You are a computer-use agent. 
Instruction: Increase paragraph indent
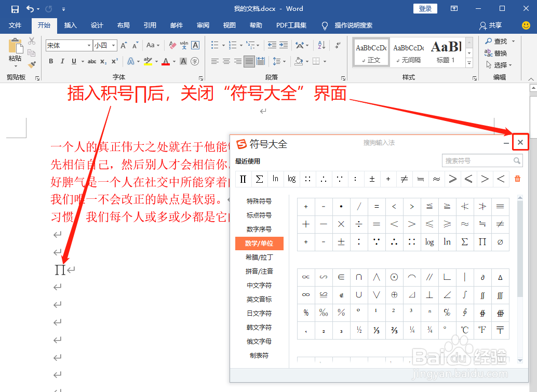click(284, 45)
